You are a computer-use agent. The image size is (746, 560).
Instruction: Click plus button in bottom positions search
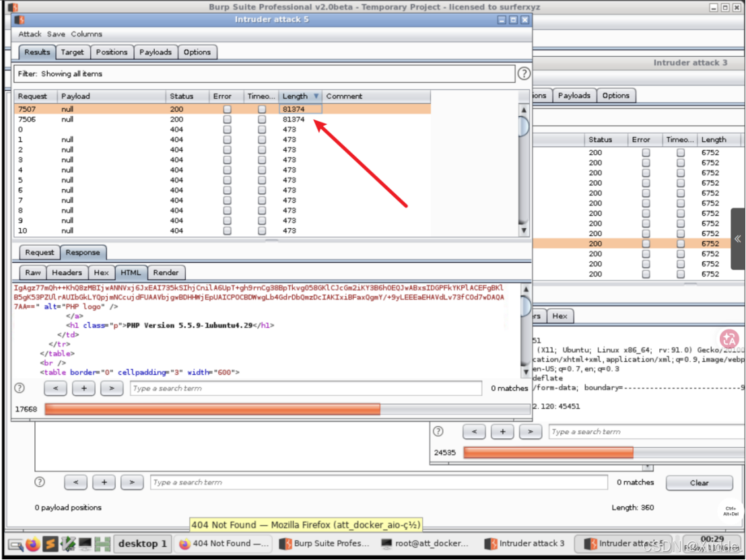(104, 483)
